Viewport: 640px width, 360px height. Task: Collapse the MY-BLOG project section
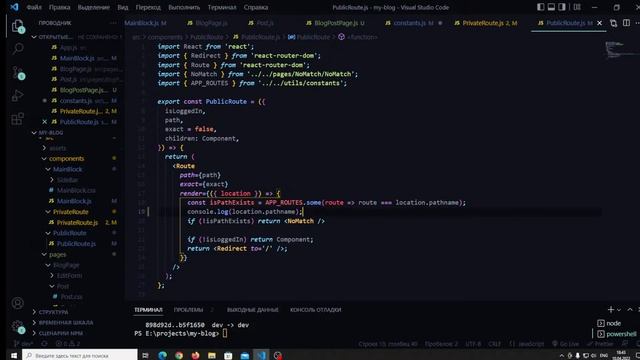(x=34, y=133)
